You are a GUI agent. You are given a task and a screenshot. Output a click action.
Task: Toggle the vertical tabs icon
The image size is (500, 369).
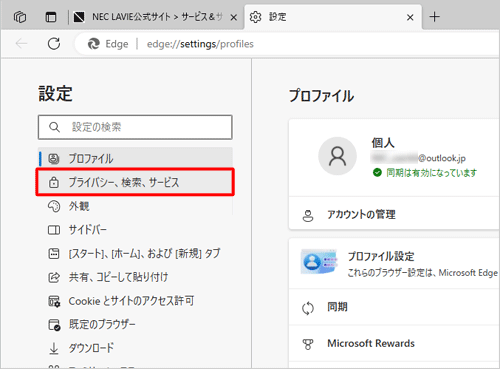click(51, 17)
